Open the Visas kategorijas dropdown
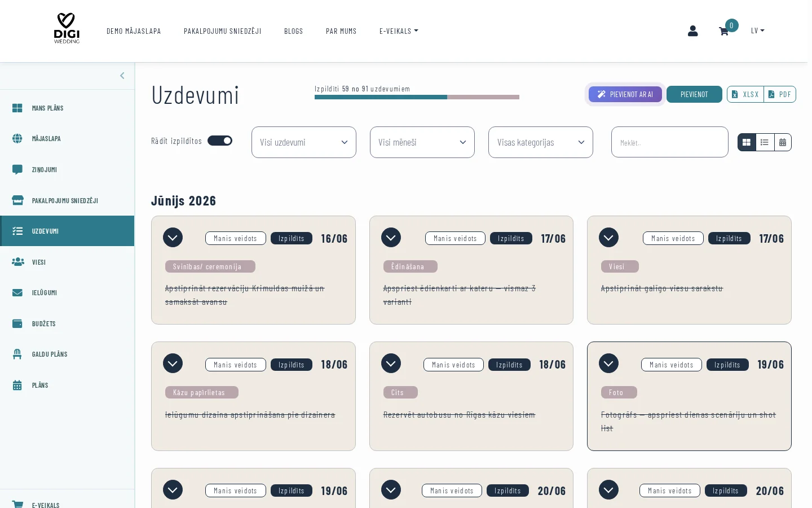The width and height of the screenshot is (812, 508). [x=540, y=142]
